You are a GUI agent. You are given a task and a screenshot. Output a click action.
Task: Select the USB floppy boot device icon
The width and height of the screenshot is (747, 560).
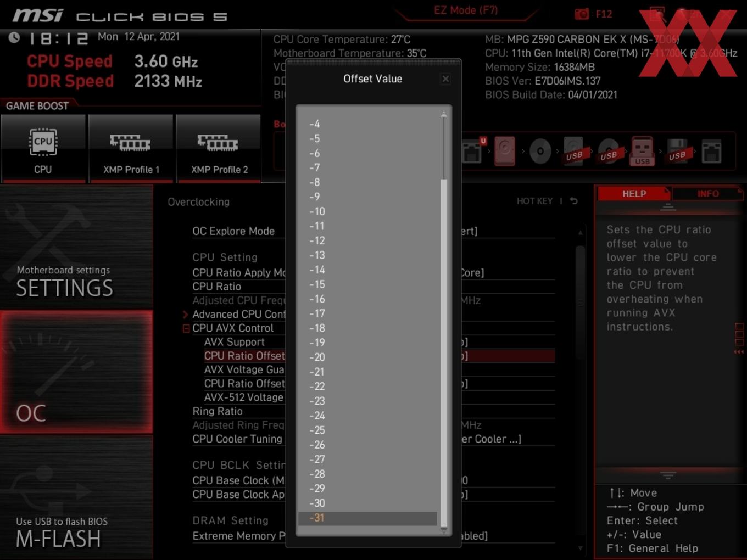click(x=677, y=151)
